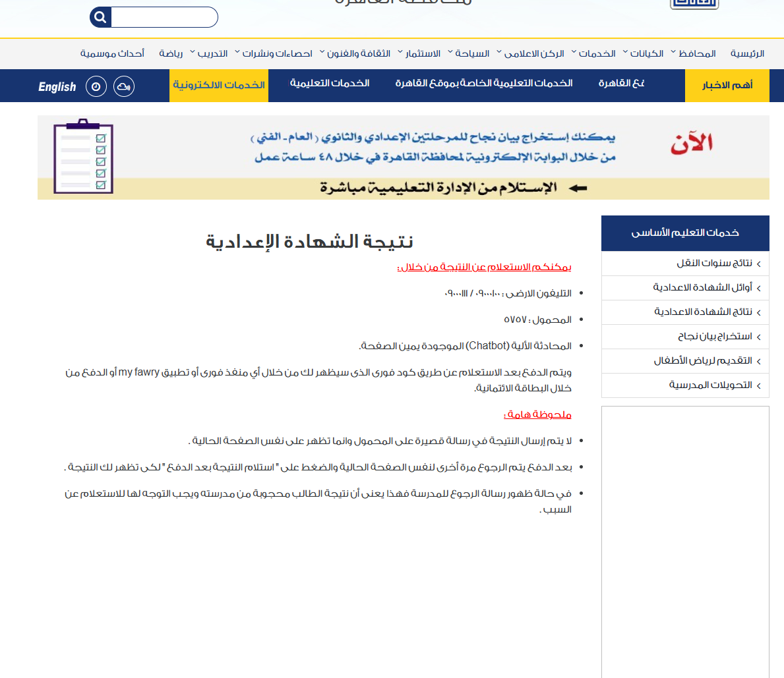Open نتائج الشهادة الاعدادية sidebar link
The height and width of the screenshot is (678, 784).
[703, 312]
